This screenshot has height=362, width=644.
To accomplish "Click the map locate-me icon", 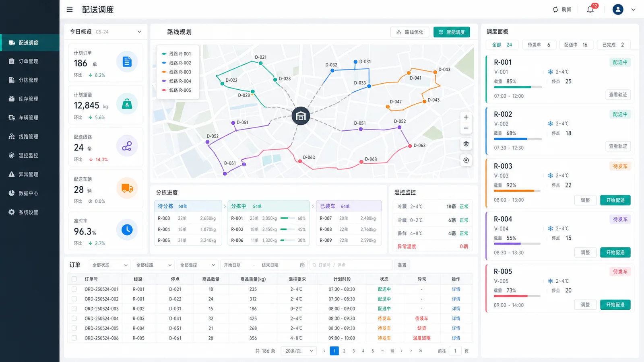I will pos(466,160).
